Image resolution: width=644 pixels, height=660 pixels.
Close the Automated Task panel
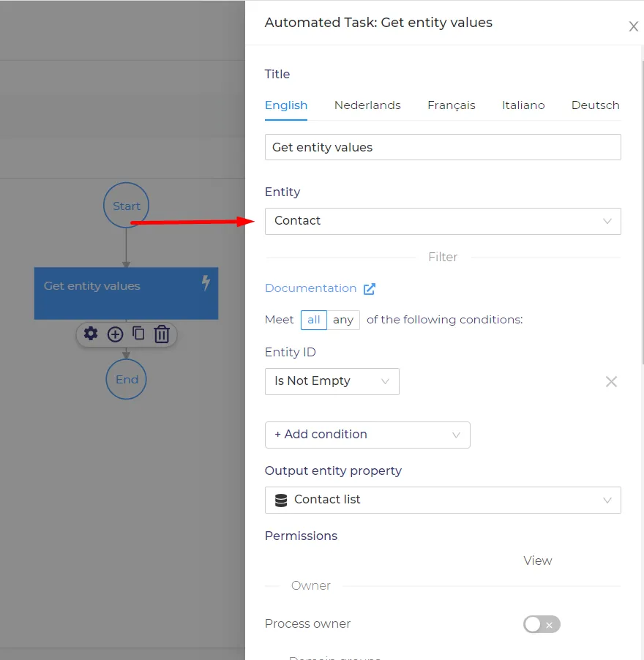pyautogui.click(x=633, y=26)
